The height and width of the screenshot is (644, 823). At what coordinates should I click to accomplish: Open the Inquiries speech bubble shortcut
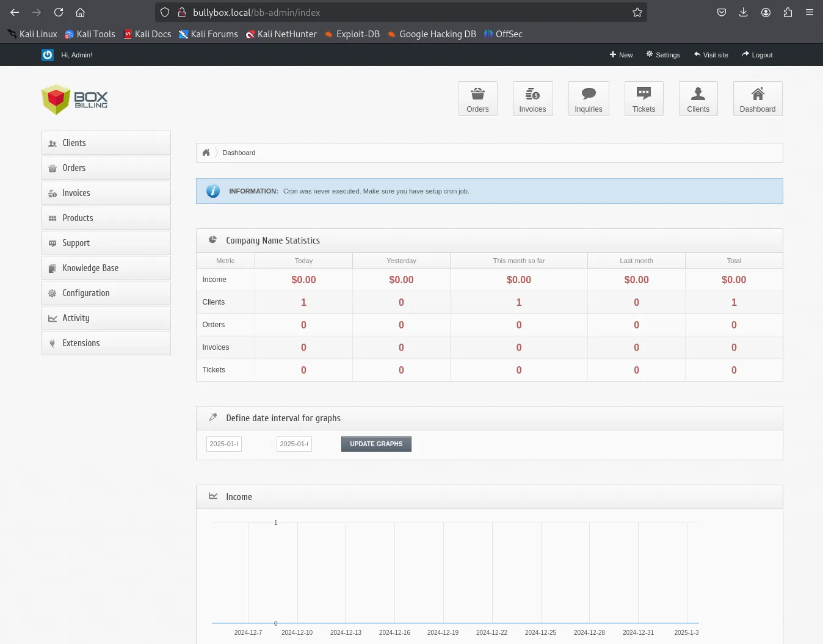click(x=588, y=99)
